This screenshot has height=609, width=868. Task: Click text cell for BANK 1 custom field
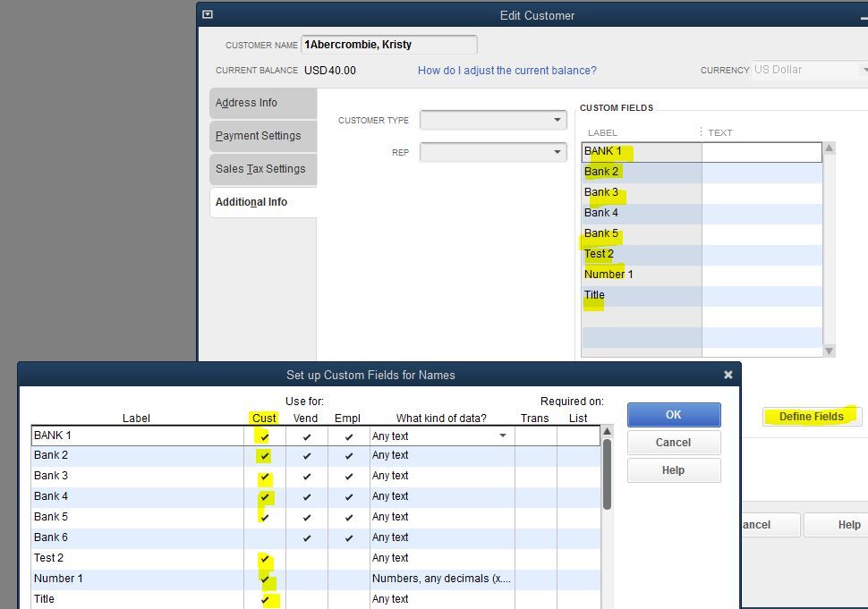tap(762, 151)
